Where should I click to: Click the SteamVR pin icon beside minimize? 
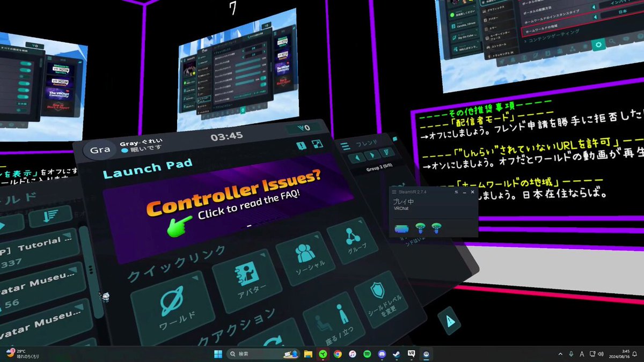click(456, 191)
